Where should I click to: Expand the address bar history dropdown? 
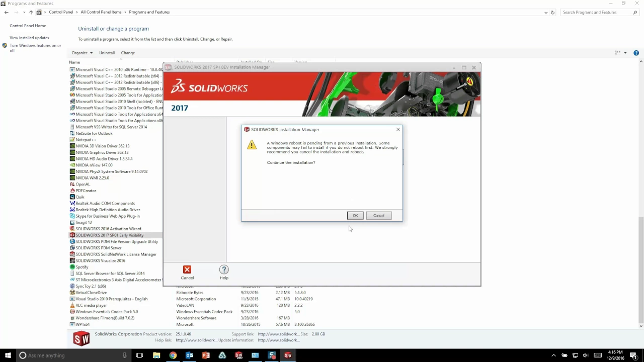coord(546,12)
